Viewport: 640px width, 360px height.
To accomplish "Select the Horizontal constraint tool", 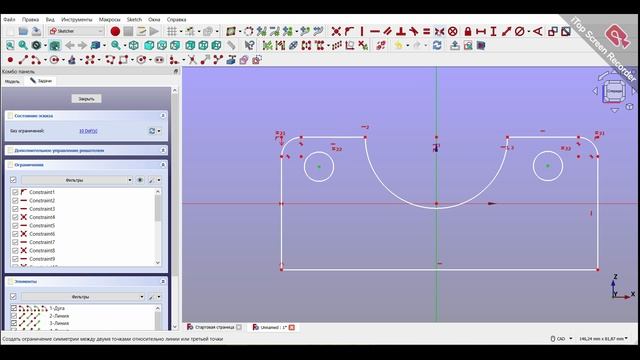I will pos(375,31).
